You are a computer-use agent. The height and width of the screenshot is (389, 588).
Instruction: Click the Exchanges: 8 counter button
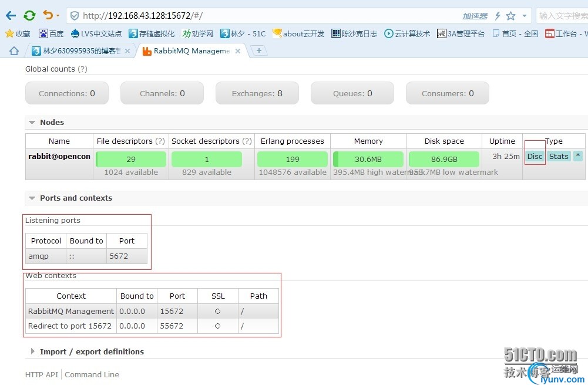(257, 93)
